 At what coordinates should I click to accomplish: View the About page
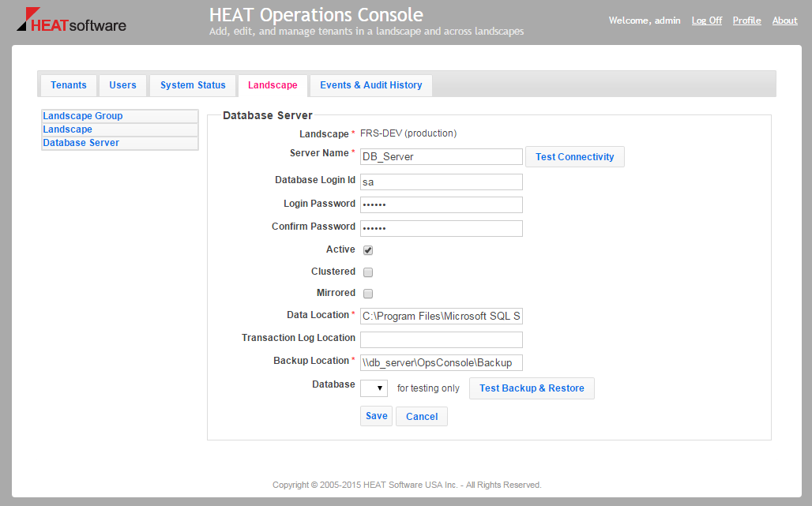coord(784,20)
